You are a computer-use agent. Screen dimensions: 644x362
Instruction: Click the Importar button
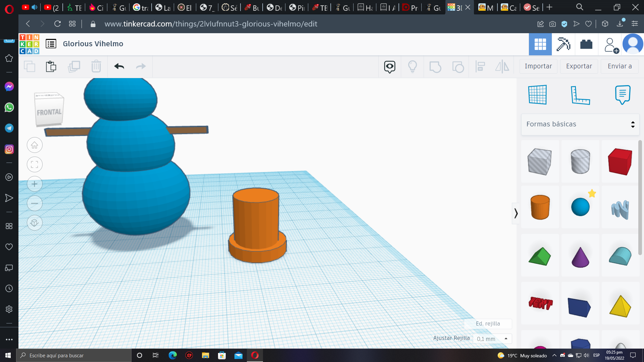coord(538,66)
